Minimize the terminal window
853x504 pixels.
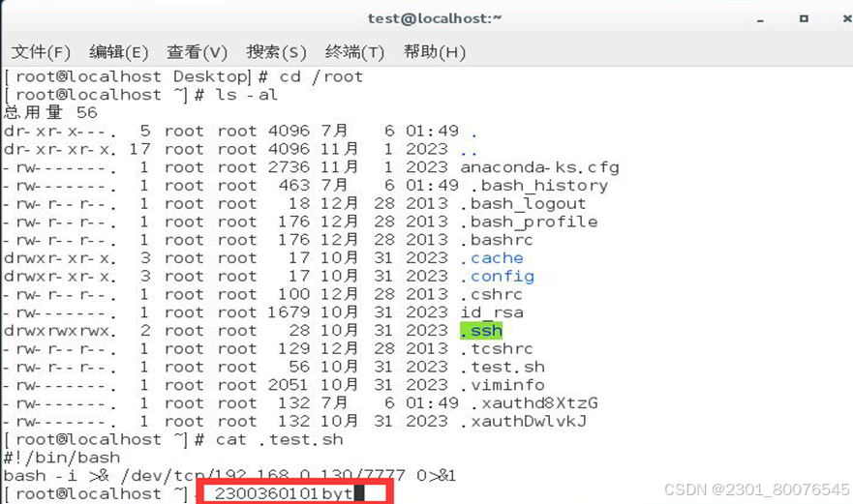(x=760, y=20)
